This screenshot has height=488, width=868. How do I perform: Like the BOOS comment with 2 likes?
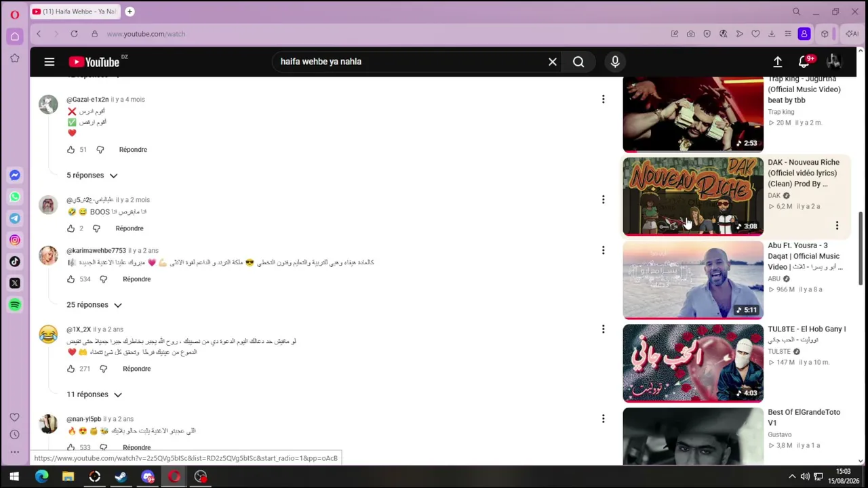[71, 228]
